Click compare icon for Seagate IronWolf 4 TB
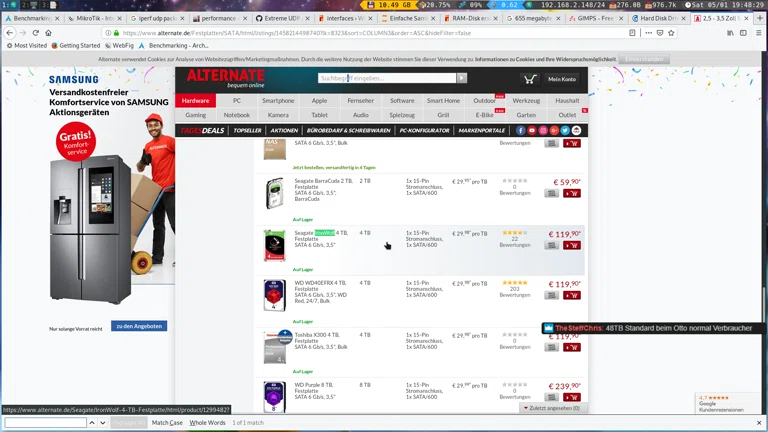The image size is (768, 432). click(551, 245)
